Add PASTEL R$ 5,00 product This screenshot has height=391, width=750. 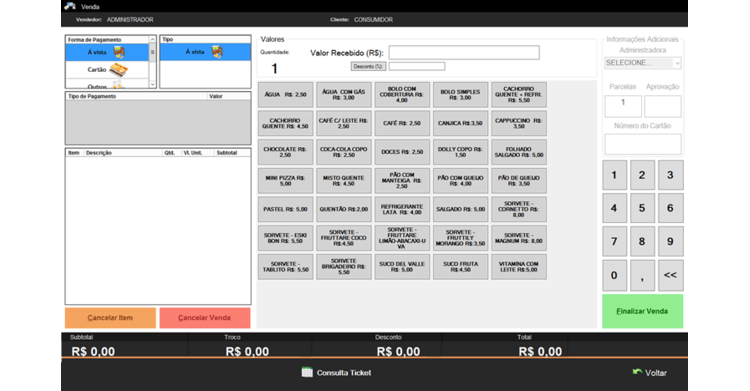coord(286,210)
